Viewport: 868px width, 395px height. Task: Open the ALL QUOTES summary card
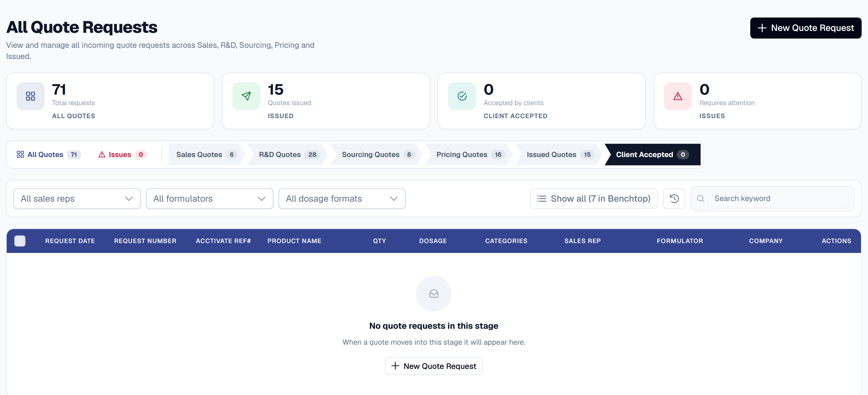[110, 101]
